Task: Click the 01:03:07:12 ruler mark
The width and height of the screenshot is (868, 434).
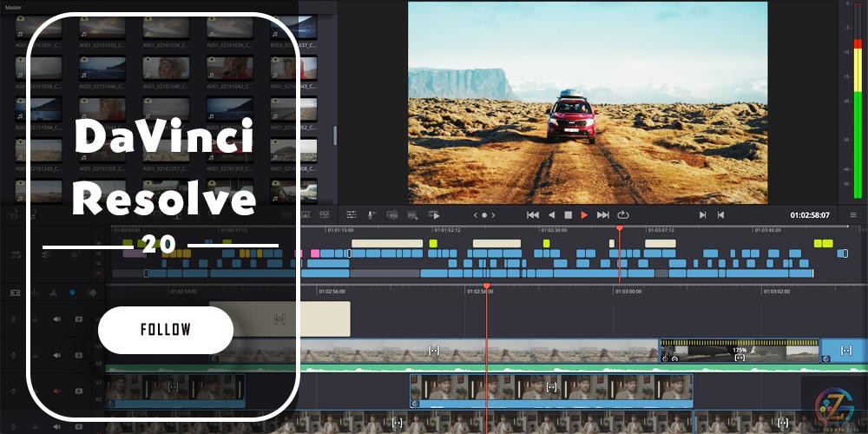Action: coord(661,230)
